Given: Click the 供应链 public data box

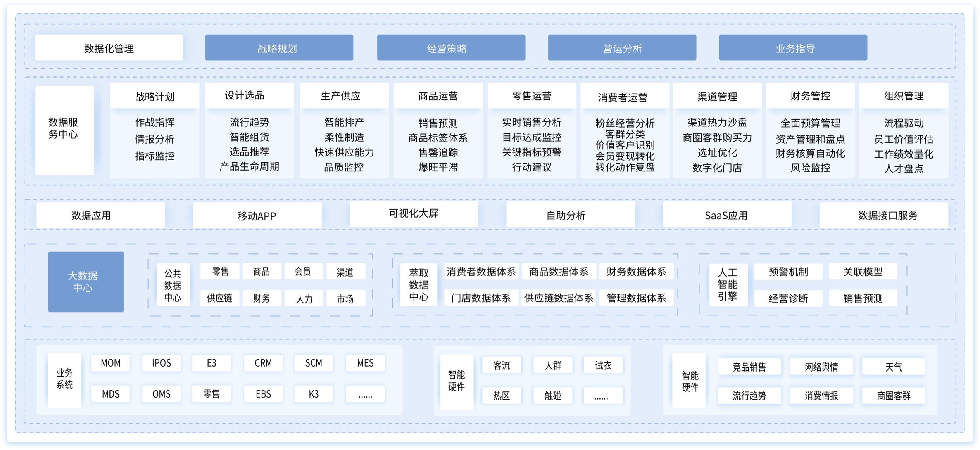Looking at the screenshot, I should [x=219, y=298].
